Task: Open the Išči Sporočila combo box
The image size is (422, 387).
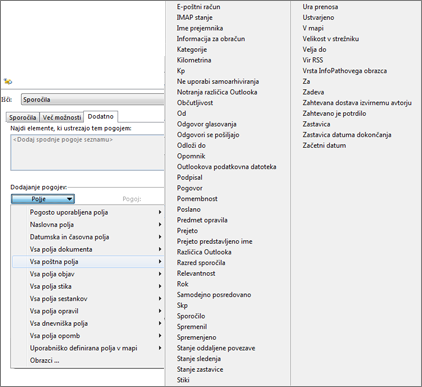Action: tap(93, 100)
